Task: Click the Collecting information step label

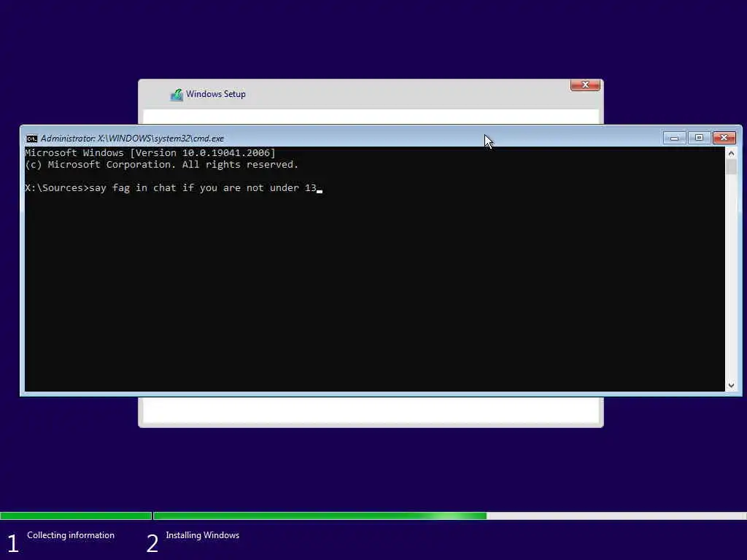Action: click(71, 535)
